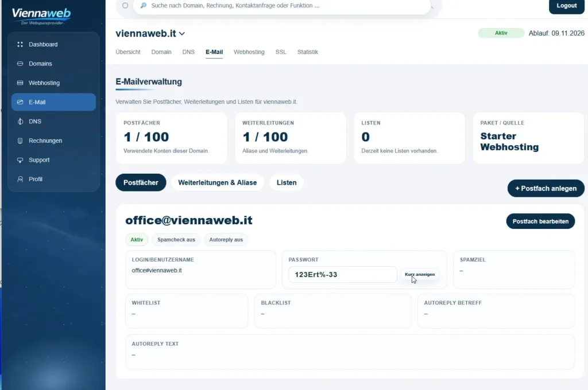Click the Logout button
The height and width of the screenshot is (390, 588).
[566, 6]
